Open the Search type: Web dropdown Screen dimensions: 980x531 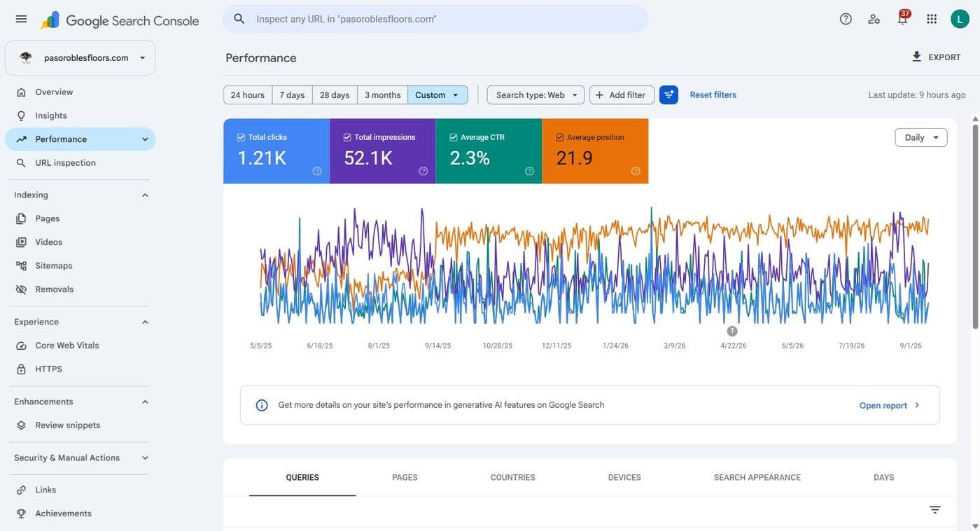(x=535, y=94)
